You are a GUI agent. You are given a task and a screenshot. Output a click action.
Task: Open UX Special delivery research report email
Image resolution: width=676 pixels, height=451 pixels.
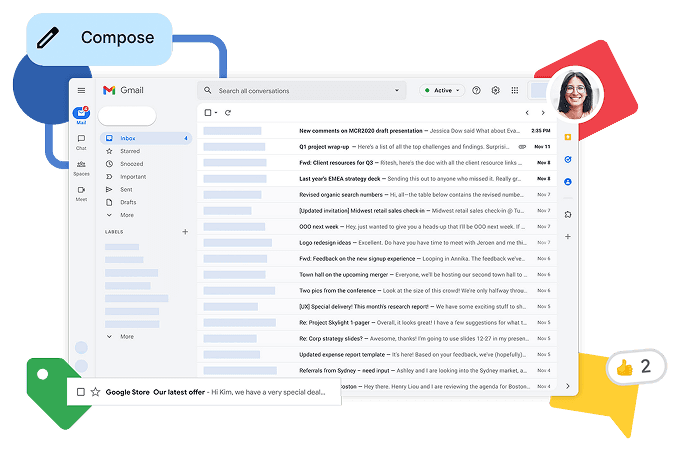(377, 306)
